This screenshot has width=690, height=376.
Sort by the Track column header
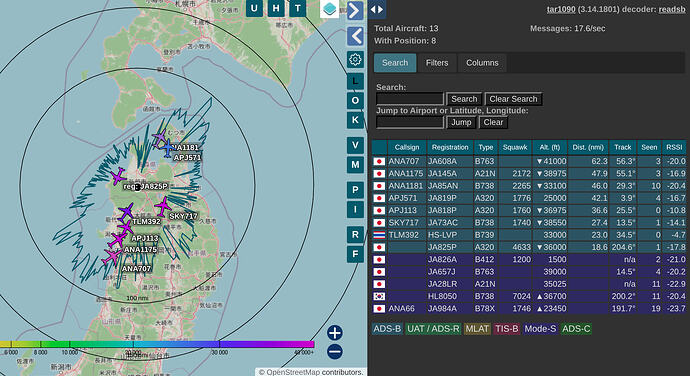point(623,147)
